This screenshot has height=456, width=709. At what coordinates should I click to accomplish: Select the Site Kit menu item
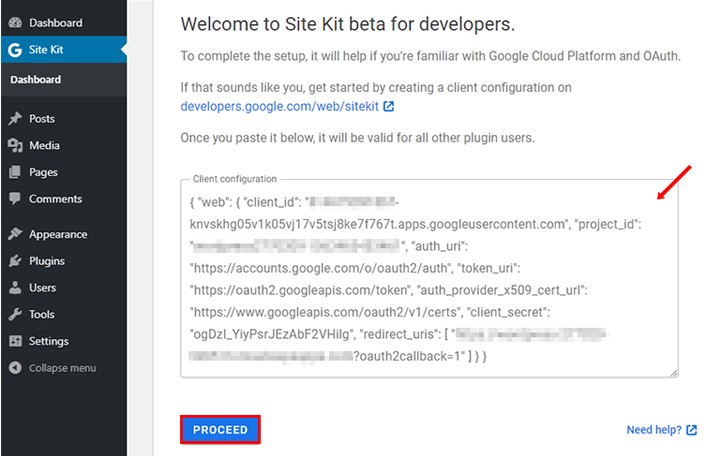coord(64,50)
